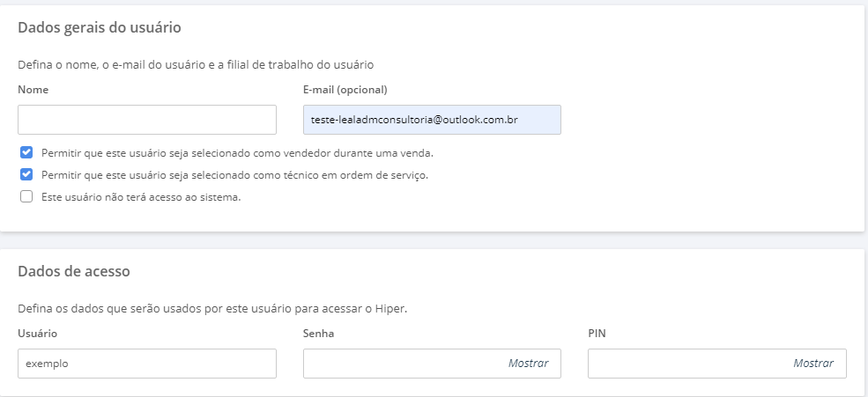Uncheck the vendedor durante uma venda checkbox
The image size is (868, 397).
tap(26, 152)
